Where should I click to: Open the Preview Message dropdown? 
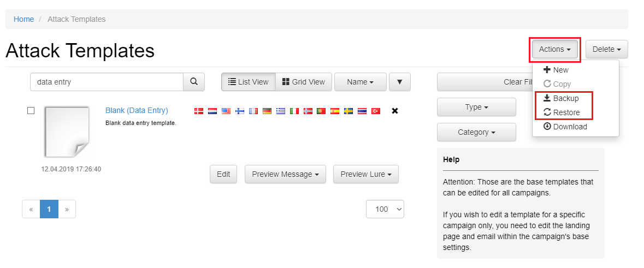[x=286, y=174]
